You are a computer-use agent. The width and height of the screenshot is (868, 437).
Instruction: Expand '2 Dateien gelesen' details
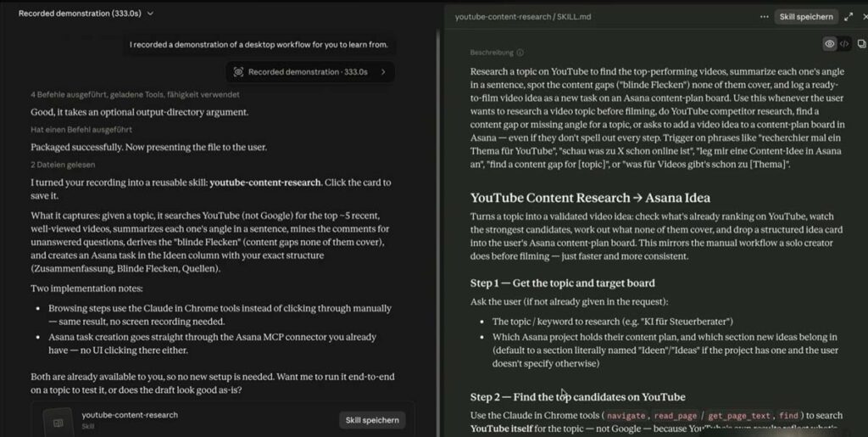[63, 165]
